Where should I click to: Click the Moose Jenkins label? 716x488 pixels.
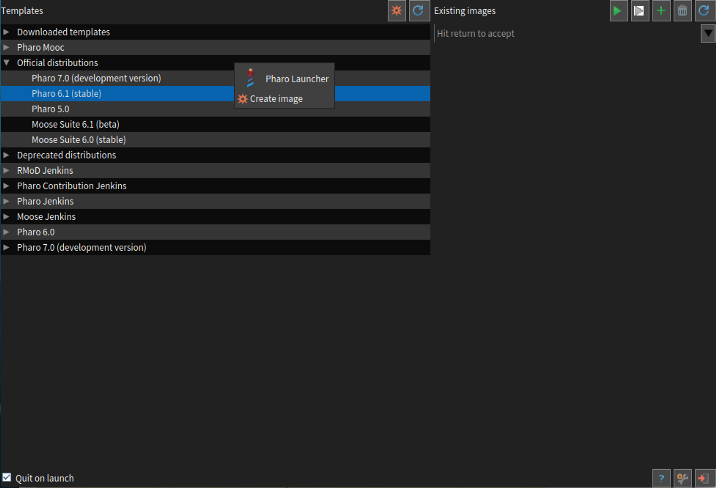(46, 216)
